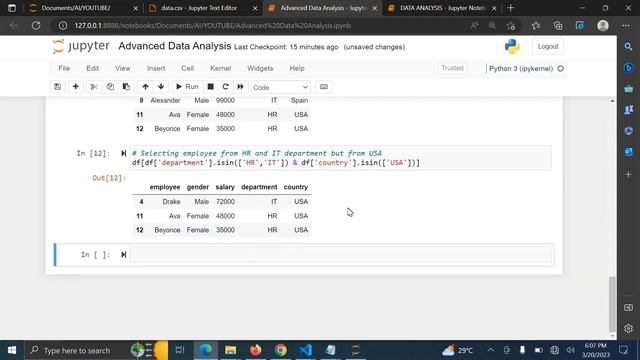Click the kernel idle status circle
Image resolution: width=640 pixels, height=360 pixels.
[560, 69]
